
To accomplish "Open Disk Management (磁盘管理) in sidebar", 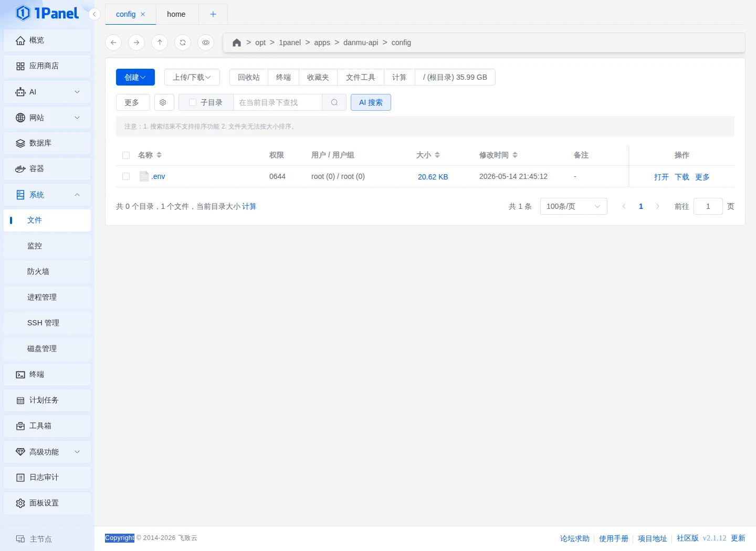I will point(47,349).
